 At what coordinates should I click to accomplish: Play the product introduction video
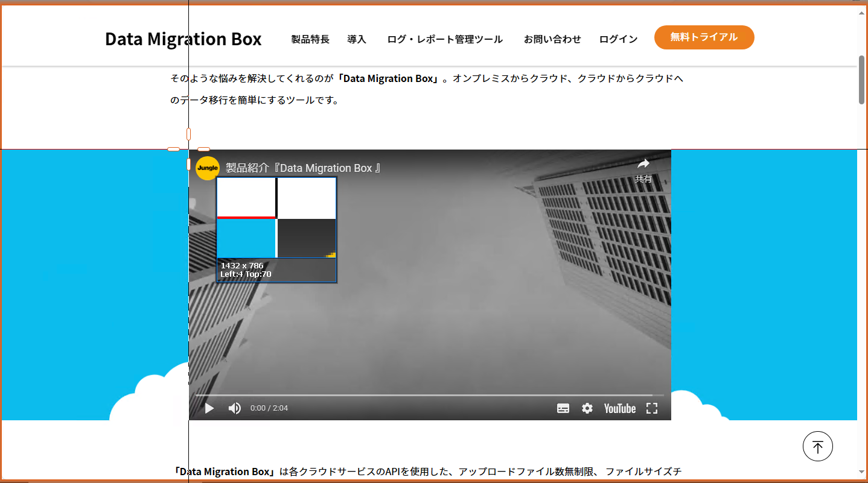pos(209,408)
